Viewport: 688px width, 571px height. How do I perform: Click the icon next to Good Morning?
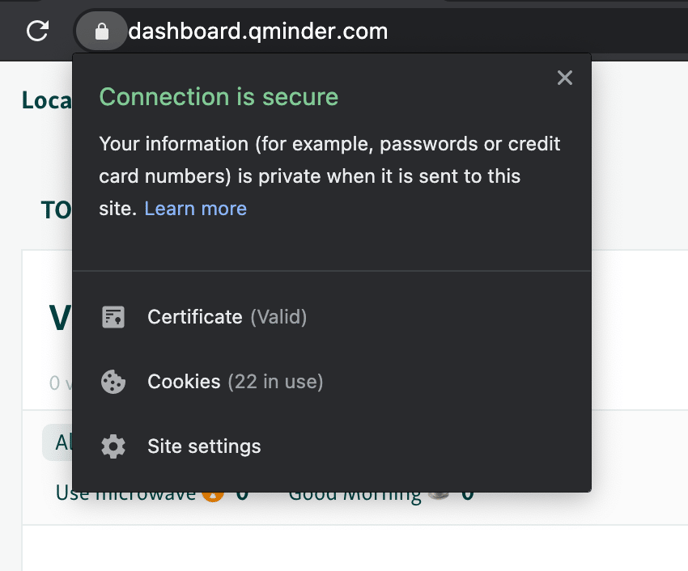click(x=438, y=494)
